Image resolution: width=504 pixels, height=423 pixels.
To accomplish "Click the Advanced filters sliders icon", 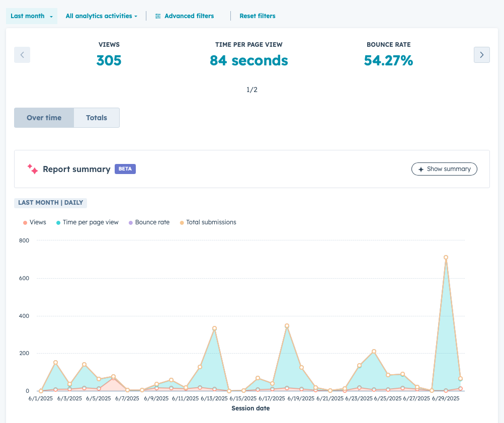I will [158, 16].
